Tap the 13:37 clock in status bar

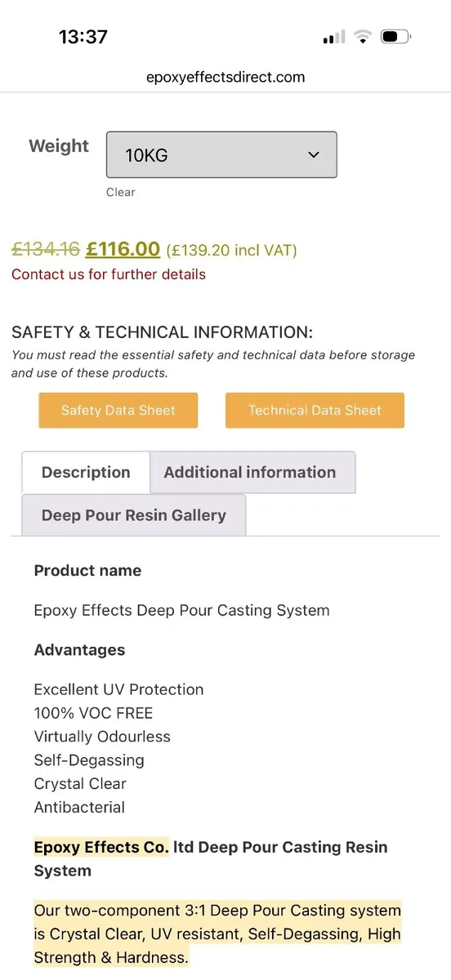83,37
